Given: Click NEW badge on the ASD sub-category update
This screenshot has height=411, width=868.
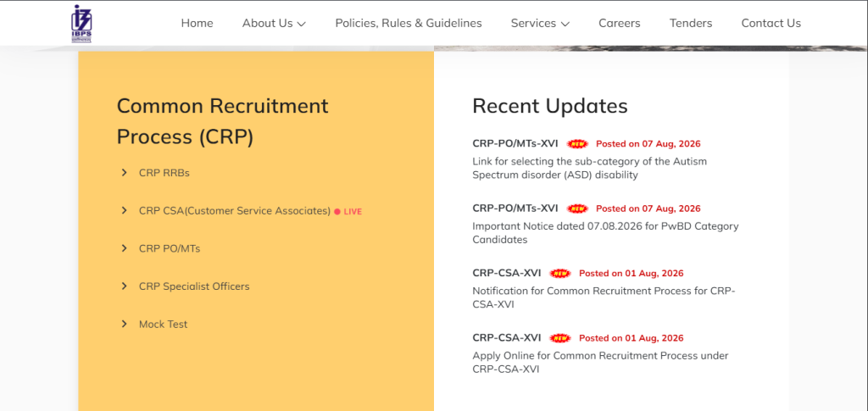Looking at the screenshot, I should [577, 144].
